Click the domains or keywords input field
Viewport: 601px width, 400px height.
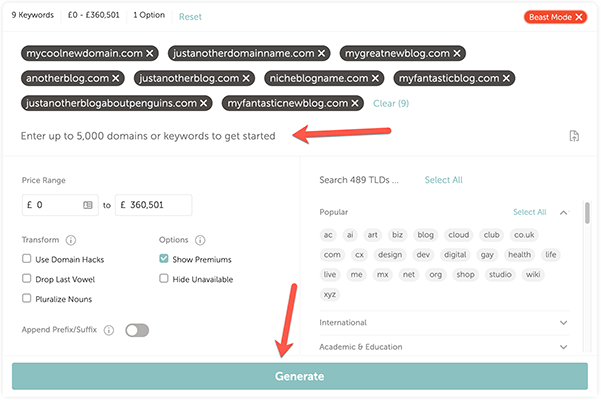point(148,136)
